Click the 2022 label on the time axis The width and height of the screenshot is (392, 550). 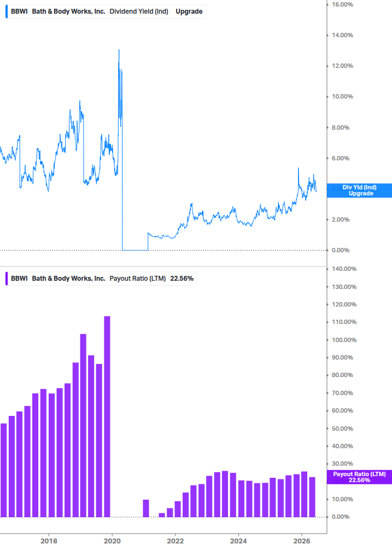(x=175, y=541)
